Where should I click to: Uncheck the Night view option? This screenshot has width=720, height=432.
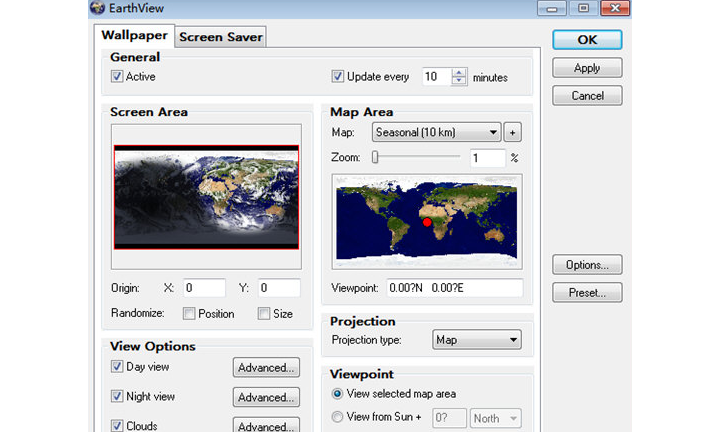click(x=118, y=397)
